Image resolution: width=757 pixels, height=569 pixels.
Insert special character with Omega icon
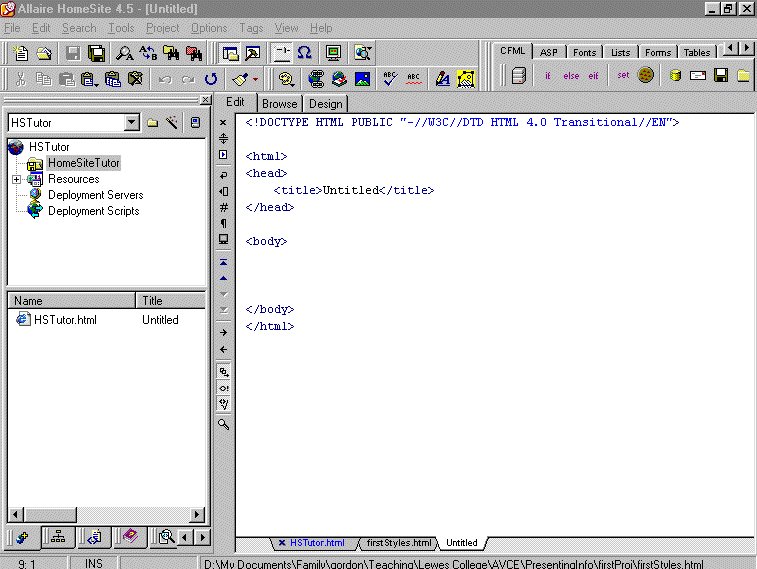click(x=304, y=53)
